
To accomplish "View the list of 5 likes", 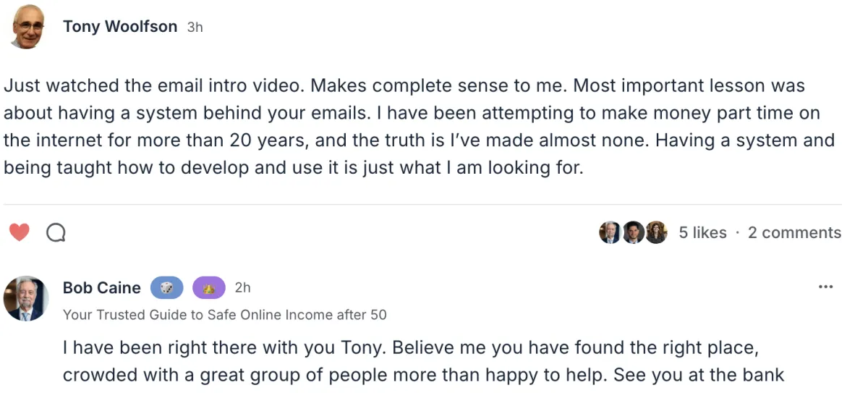I will 702,233.
